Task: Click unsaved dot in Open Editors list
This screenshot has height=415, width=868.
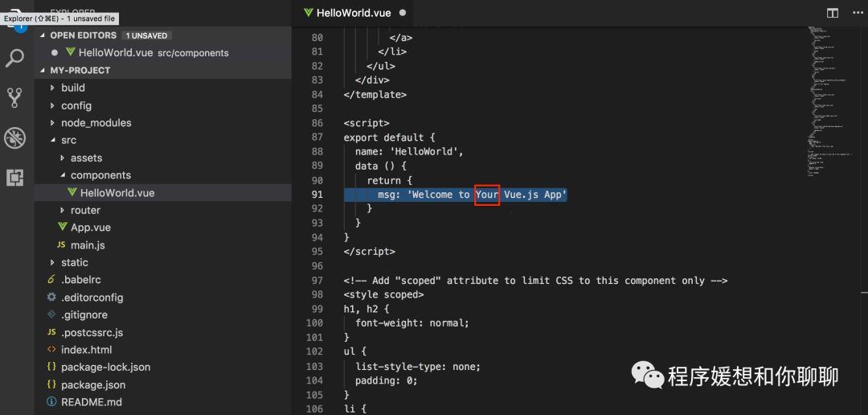Action: (55, 52)
